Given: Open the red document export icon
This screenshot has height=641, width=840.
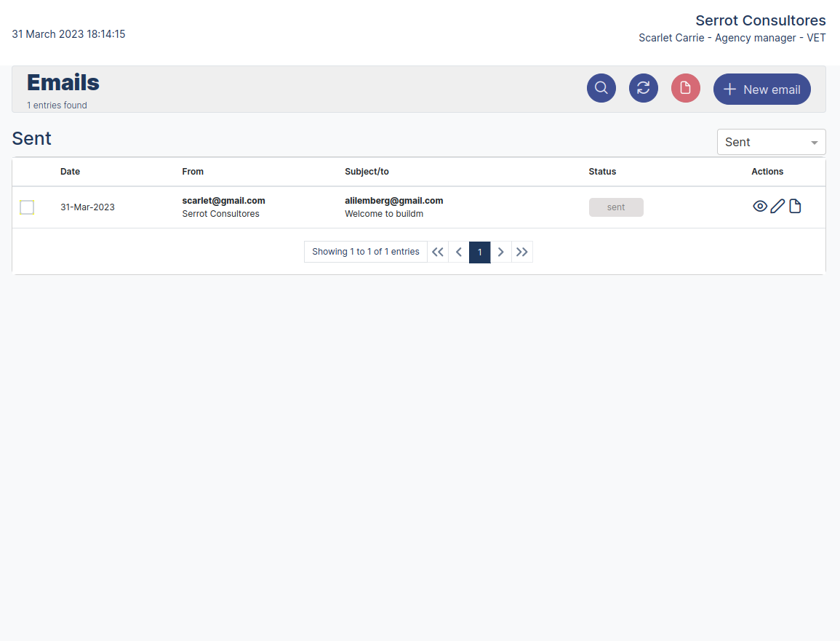Looking at the screenshot, I should 685,87.
